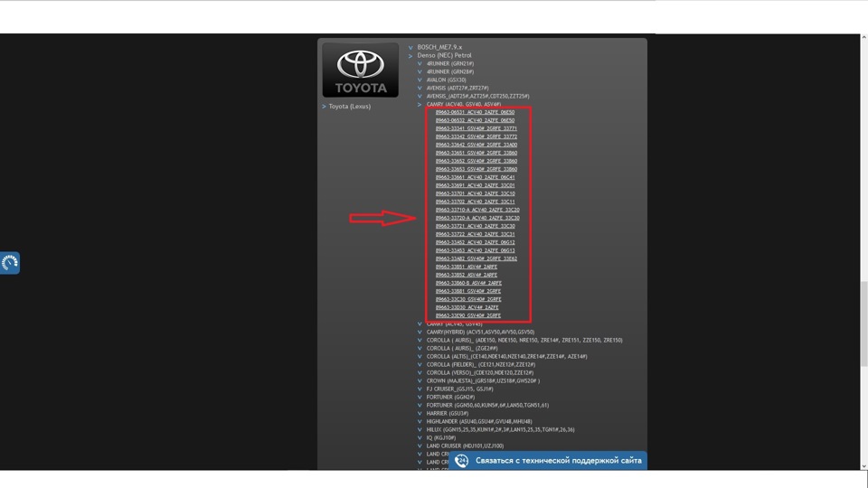Open link 89663-33702 ACV40 2AZFE
This screenshot has width=868, height=488.
(x=475, y=202)
